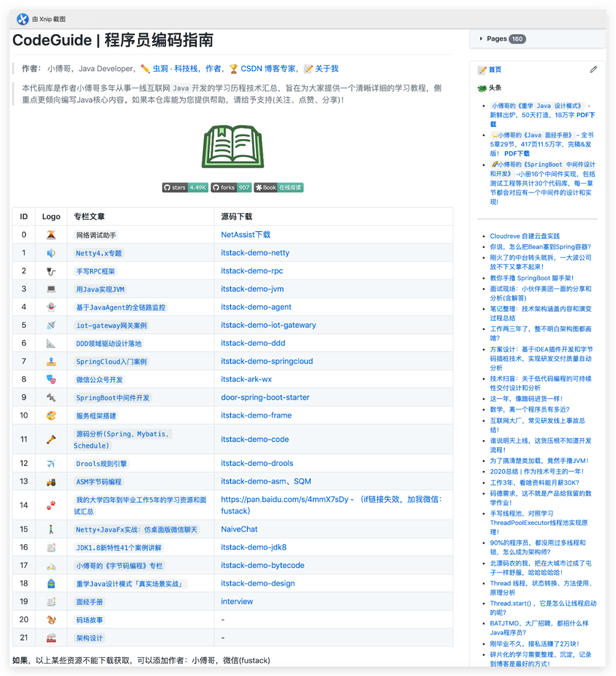Click the plug logo in 手写RPC框架 row
Viewport: 616px width, 676px height.
[x=51, y=271]
